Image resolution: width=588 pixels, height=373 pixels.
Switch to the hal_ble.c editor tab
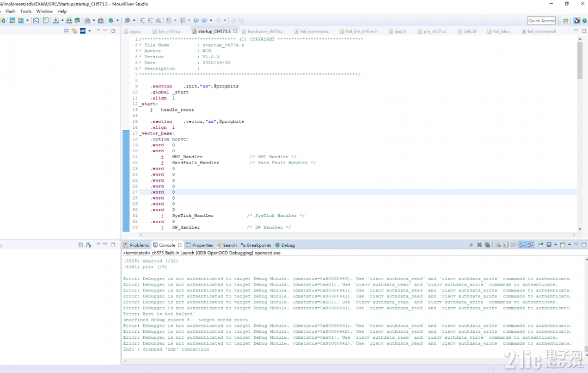[x=499, y=32]
